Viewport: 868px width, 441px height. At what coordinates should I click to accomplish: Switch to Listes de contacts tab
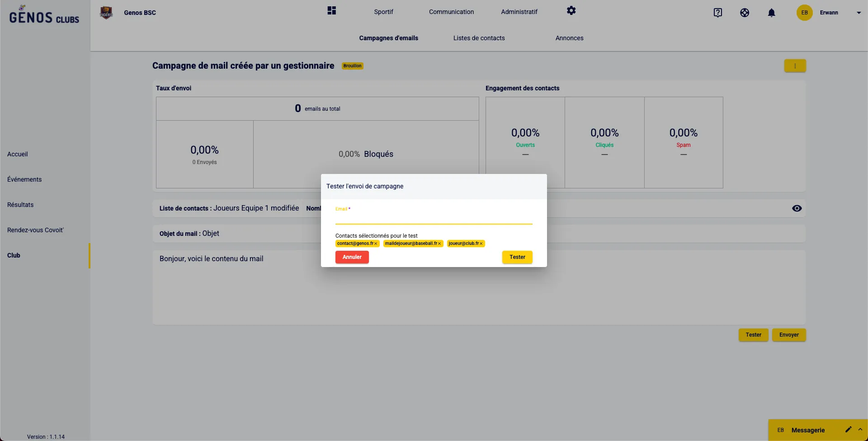(479, 38)
